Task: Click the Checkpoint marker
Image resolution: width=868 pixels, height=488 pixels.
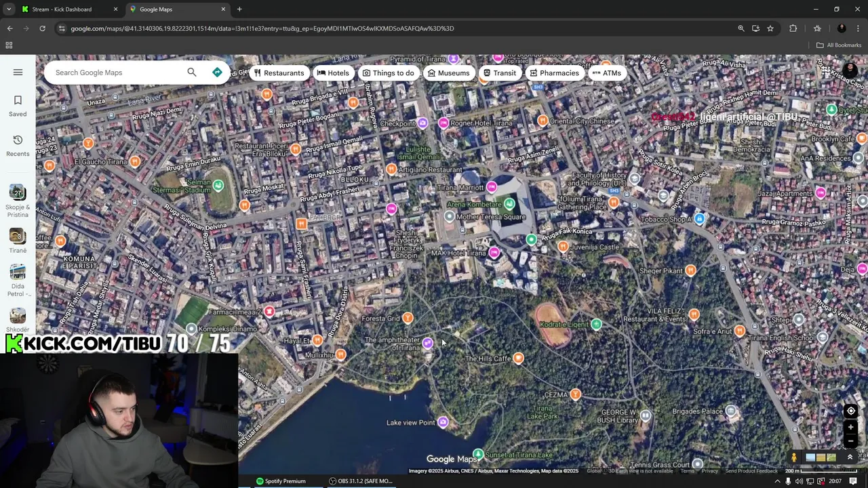Action: (x=422, y=123)
